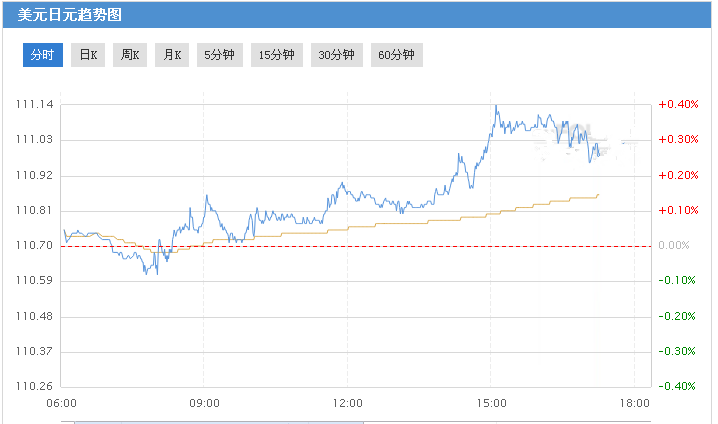Click the right end of the yellow average line
This screenshot has width=718, height=424.
[x=598, y=195]
